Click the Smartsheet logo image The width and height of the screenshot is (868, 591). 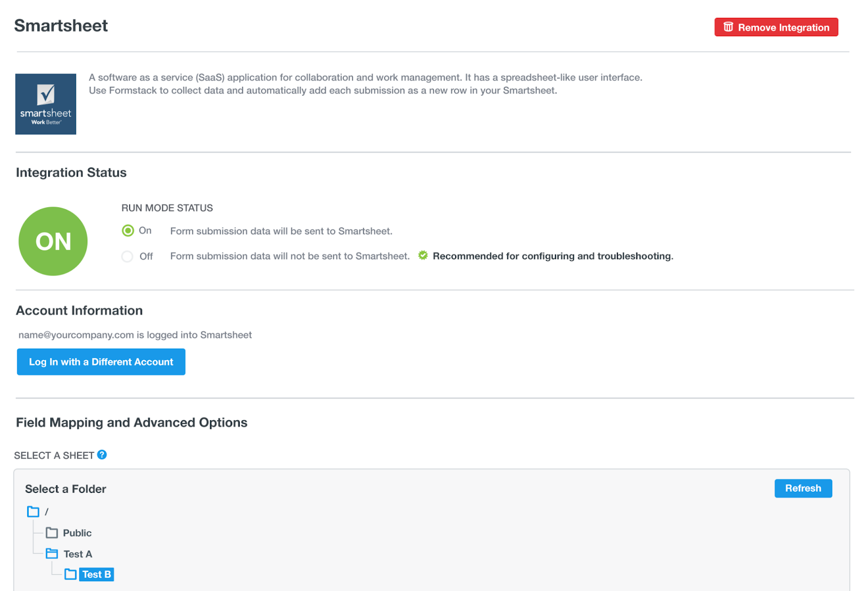[x=46, y=104]
